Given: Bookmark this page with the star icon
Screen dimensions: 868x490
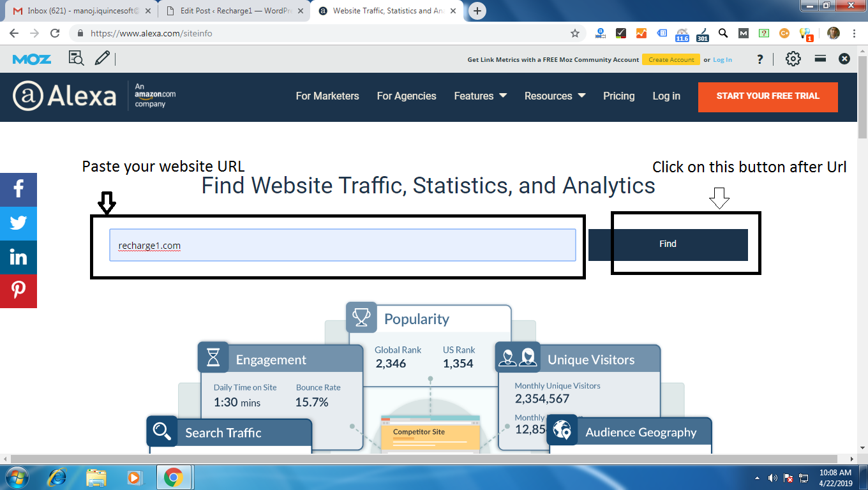Looking at the screenshot, I should pos(574,33).
